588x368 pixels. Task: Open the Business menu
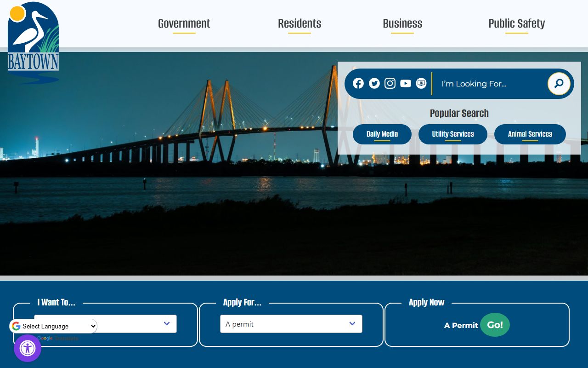click(402, 23)
